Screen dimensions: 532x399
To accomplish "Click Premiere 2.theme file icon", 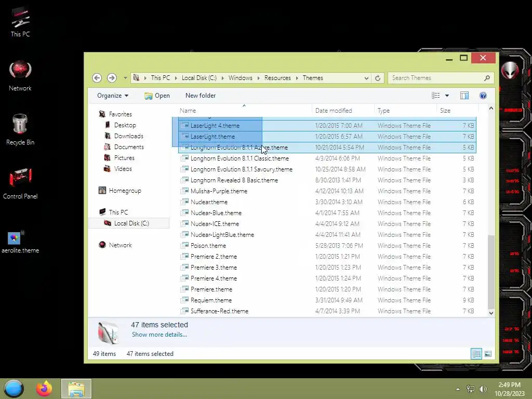I will (184, 256).
